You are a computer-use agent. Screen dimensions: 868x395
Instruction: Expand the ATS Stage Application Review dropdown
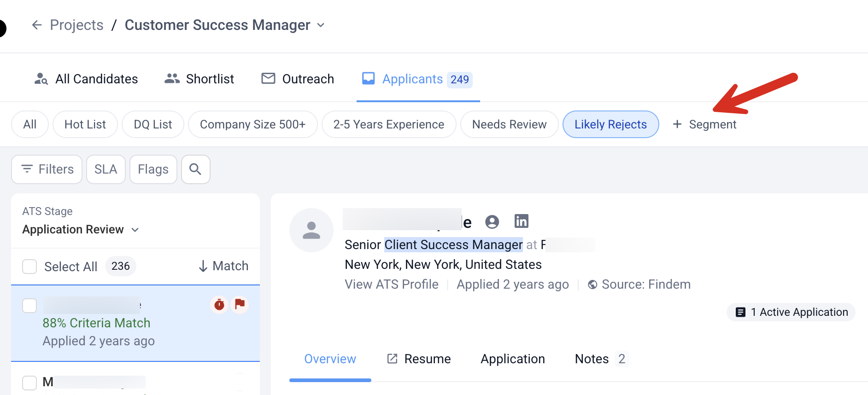tap(81, 229)
